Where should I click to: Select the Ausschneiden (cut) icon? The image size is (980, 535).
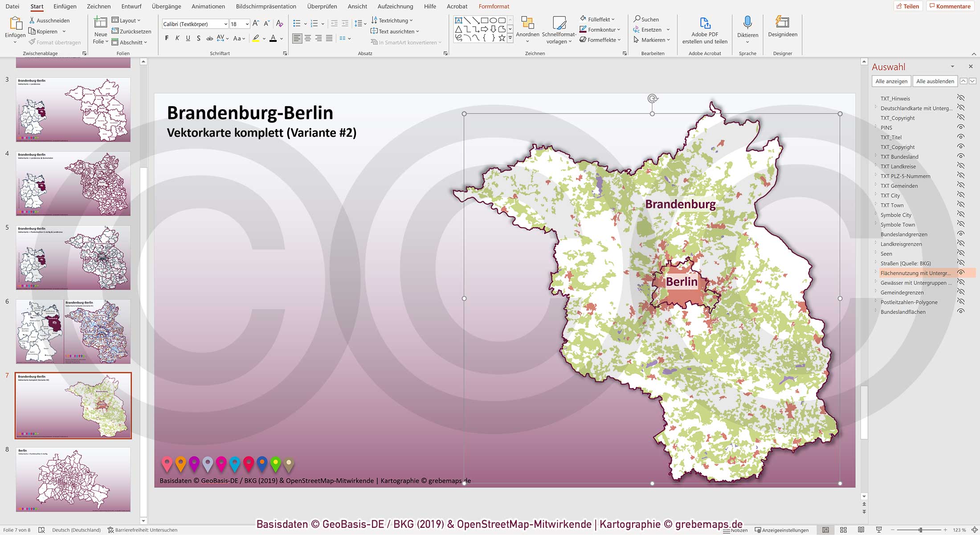33,20
